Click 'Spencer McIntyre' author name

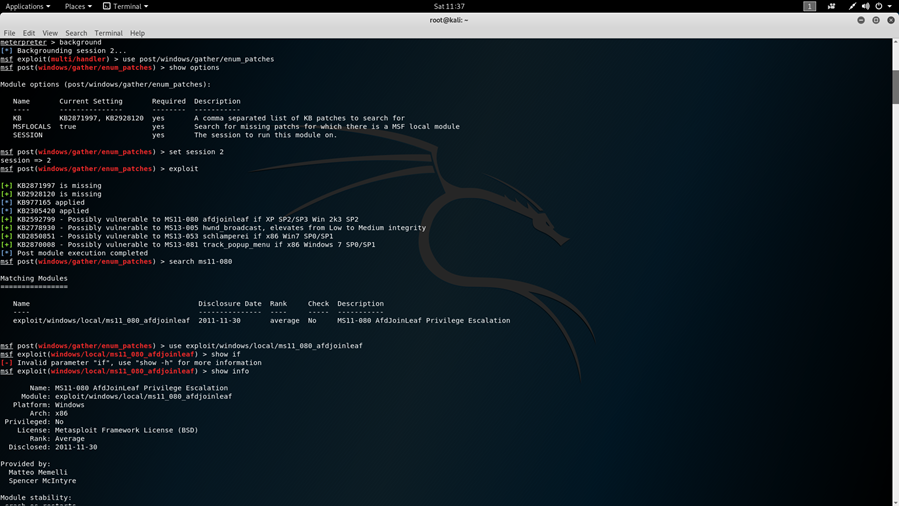42,481
